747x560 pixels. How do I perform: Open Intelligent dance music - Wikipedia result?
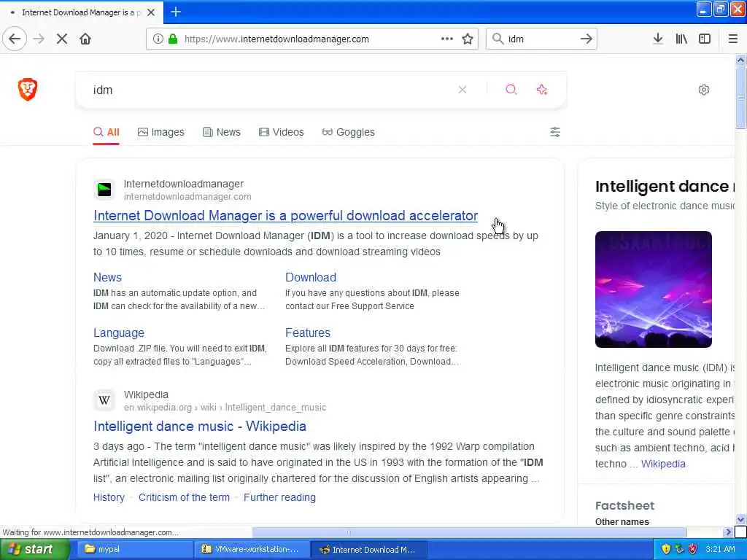pos(200,426)
